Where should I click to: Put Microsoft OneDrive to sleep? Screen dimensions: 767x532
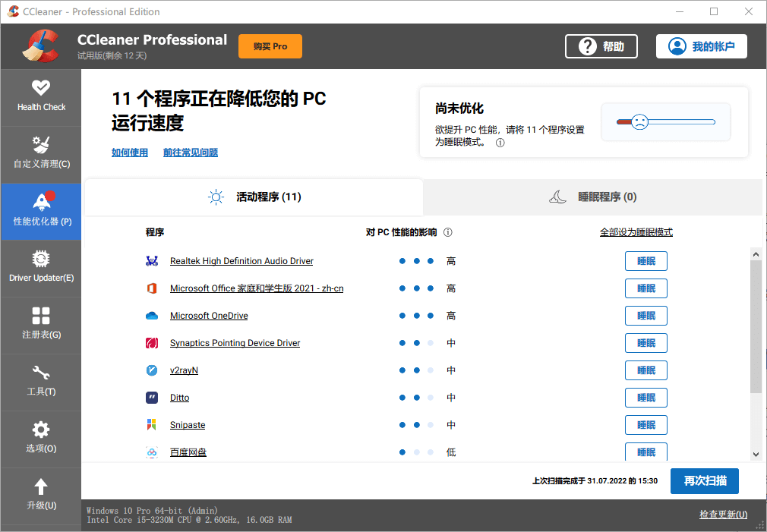click(645, 316)
